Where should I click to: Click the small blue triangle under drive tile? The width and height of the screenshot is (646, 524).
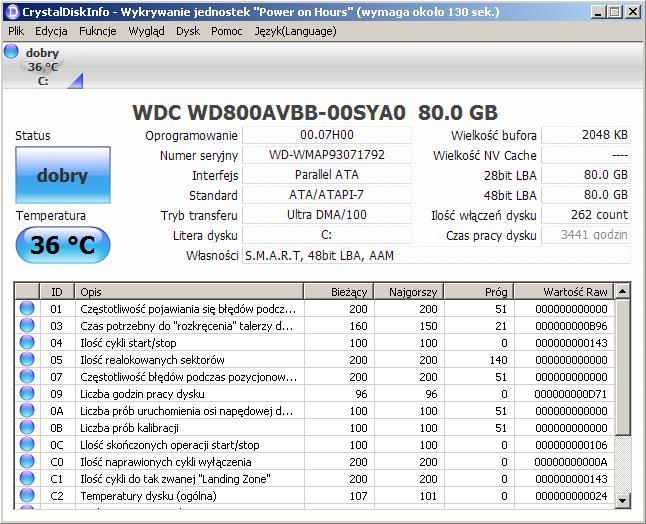[75, 81]
